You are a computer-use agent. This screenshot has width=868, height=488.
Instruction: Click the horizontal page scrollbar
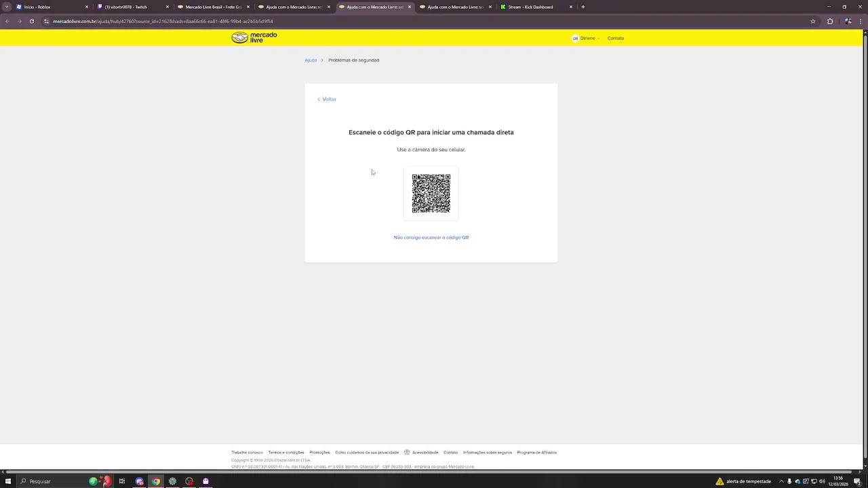[x=427, y=472]
